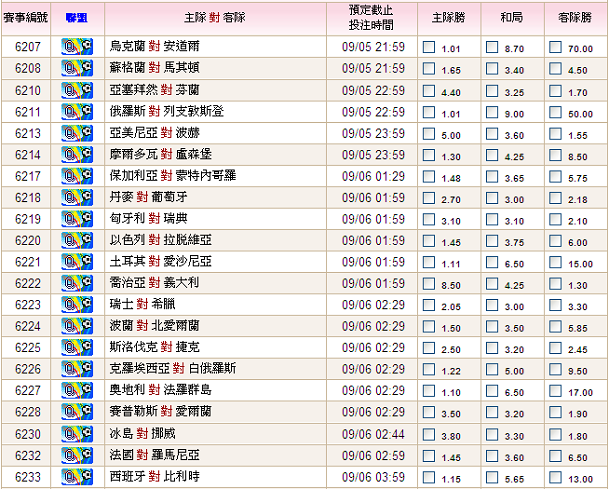Click league icon in row 6221
609x489 pixels.
coord(77,261)
